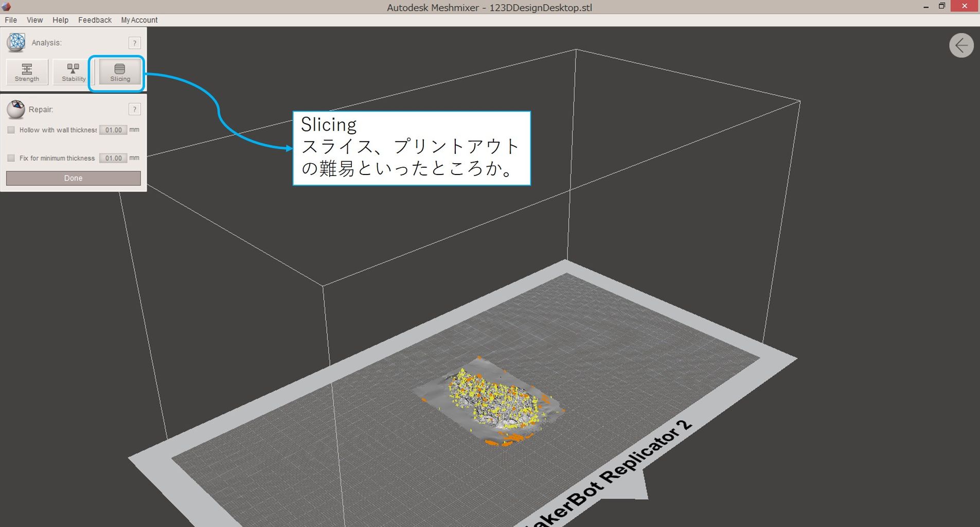
Task: Click the Done button in Repair panel
Action: [73, 178]
